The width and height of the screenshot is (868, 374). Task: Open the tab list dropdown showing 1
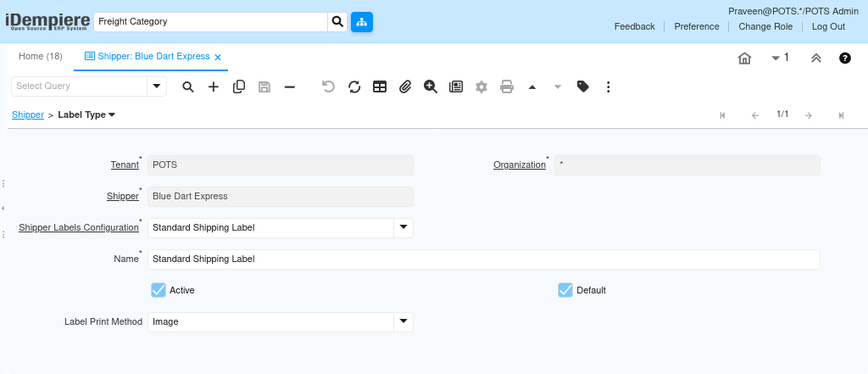point(780,58)
